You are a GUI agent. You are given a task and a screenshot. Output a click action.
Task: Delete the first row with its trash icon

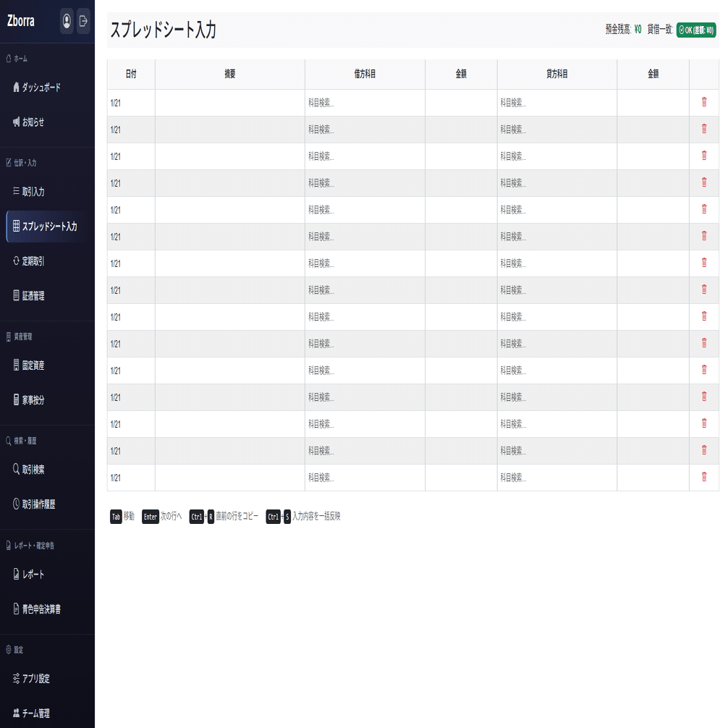[704, 102]
